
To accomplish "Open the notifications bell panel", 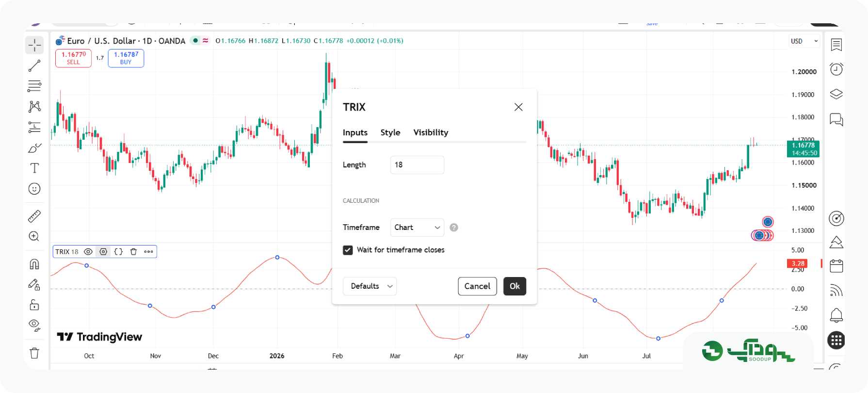I will pos(836,315).
